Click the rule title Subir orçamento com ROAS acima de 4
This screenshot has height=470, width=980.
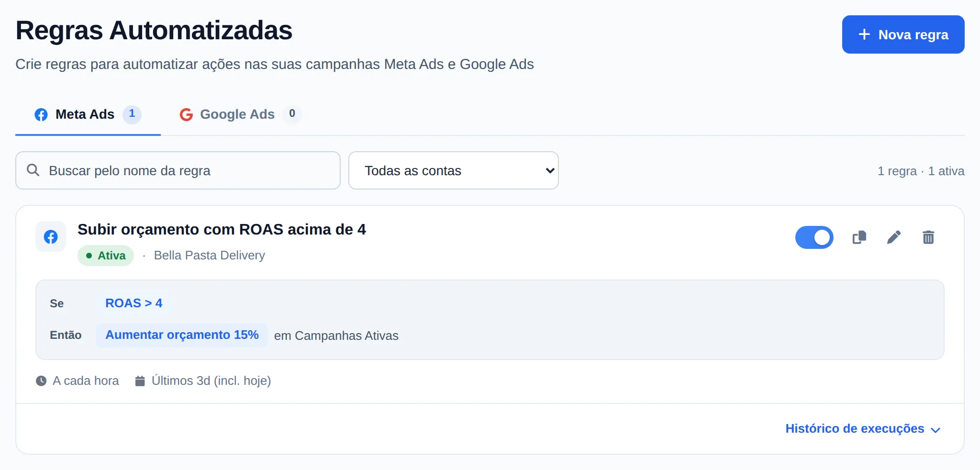click(x=222, y=230)
